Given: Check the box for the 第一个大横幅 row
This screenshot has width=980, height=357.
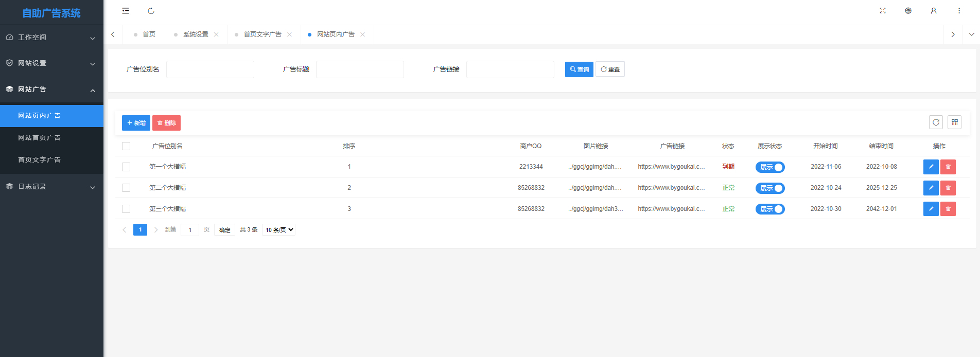Looking at the screenshot, I should (126, 167).
